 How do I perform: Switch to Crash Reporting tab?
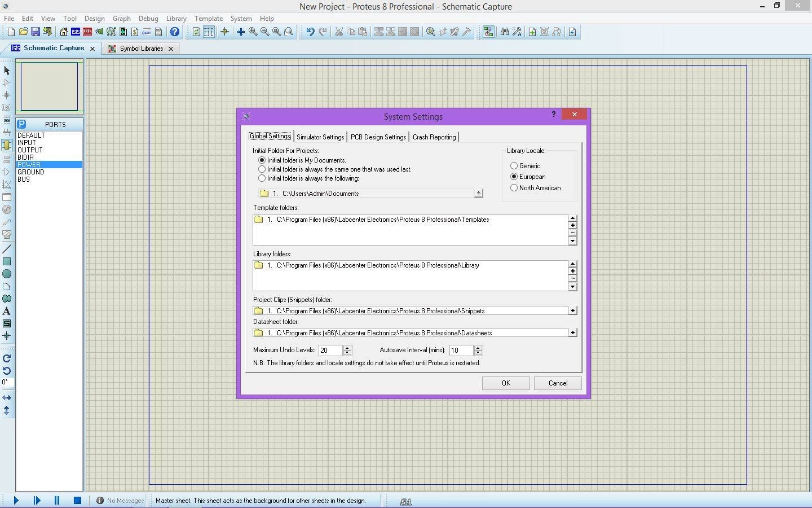(434, 137)
